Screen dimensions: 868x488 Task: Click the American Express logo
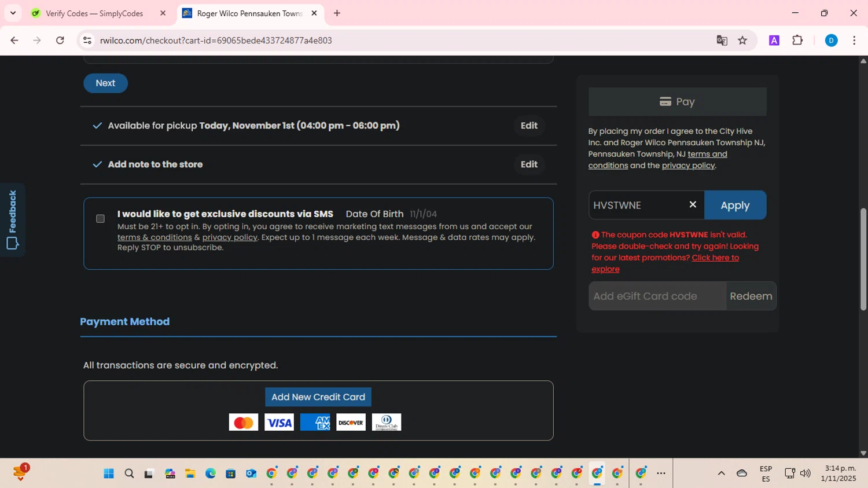315,423
